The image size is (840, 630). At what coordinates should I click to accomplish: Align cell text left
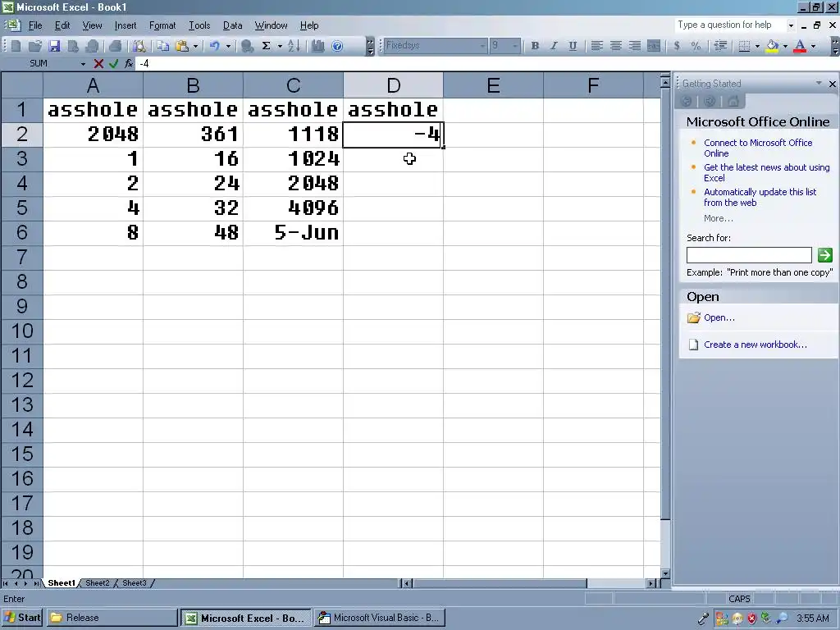click(x=597, y=46)
